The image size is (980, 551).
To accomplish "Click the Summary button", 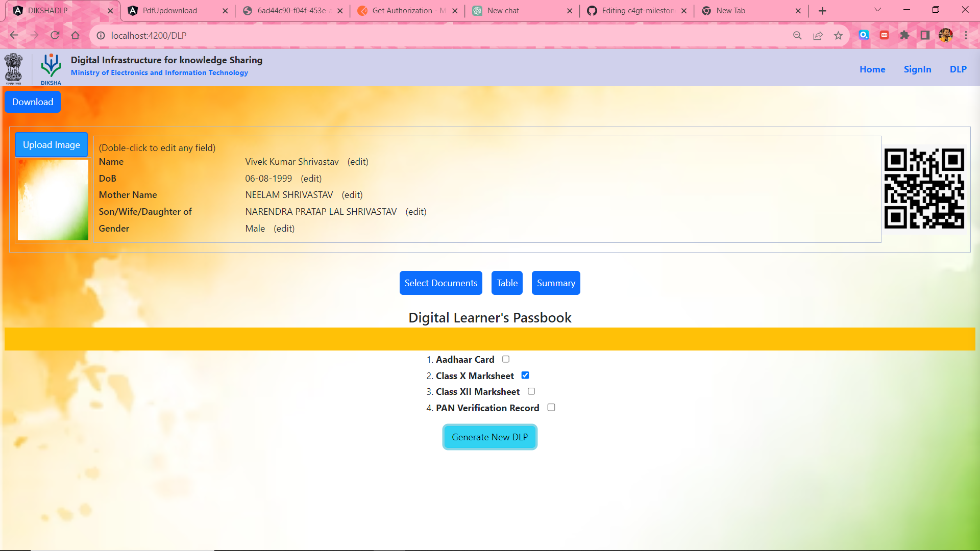I will (556, 283).
